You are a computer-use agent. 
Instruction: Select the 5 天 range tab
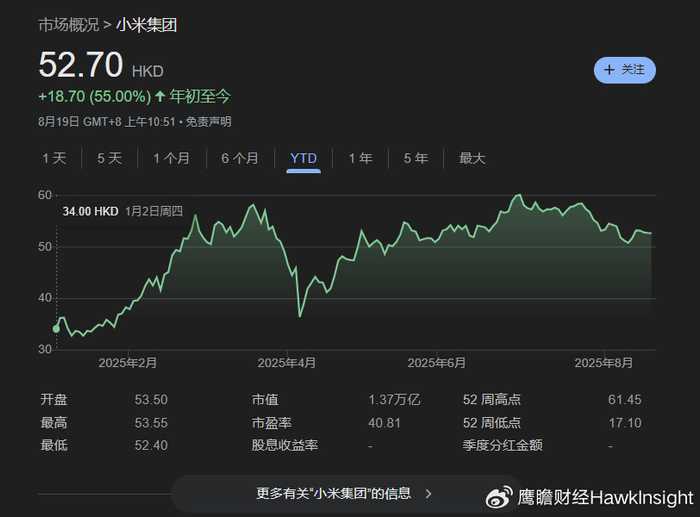click(109, 158)
